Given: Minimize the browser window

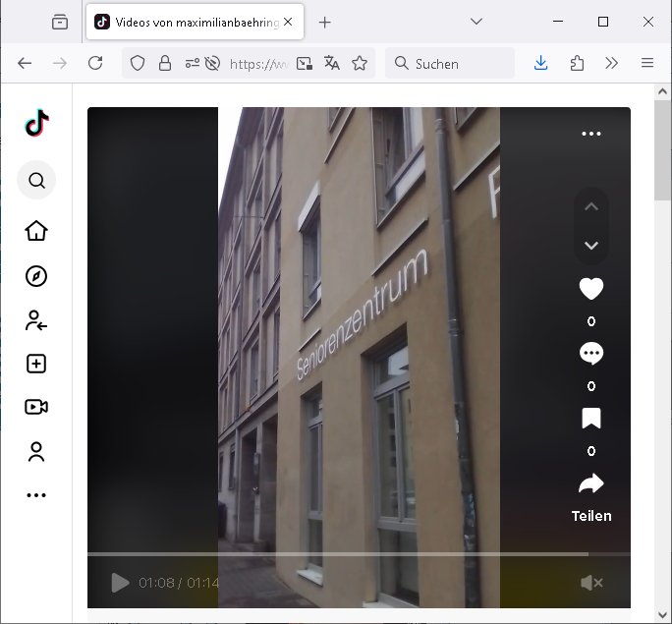Looking at the screenshot, I should pos(558,22).
